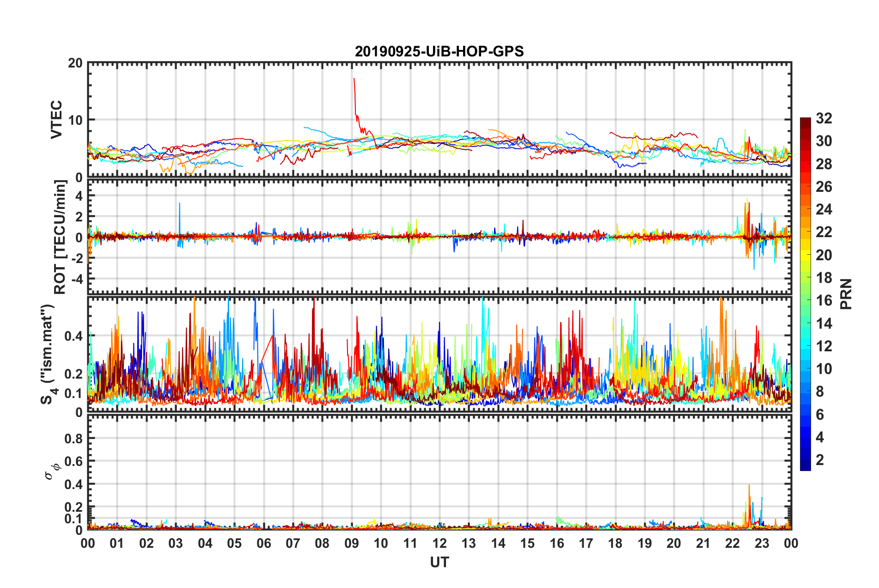
Task: Click the red VTEC spike peak after 09 UT
Action: coord(354,80)
